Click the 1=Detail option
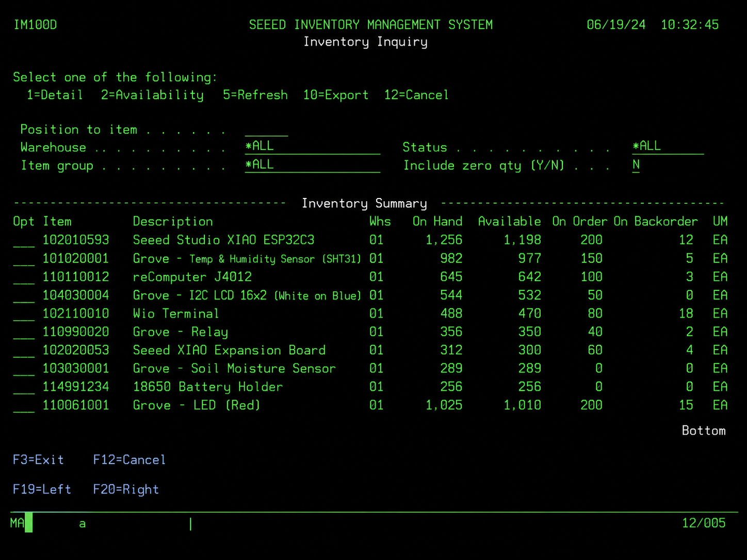 click(55, 95)
